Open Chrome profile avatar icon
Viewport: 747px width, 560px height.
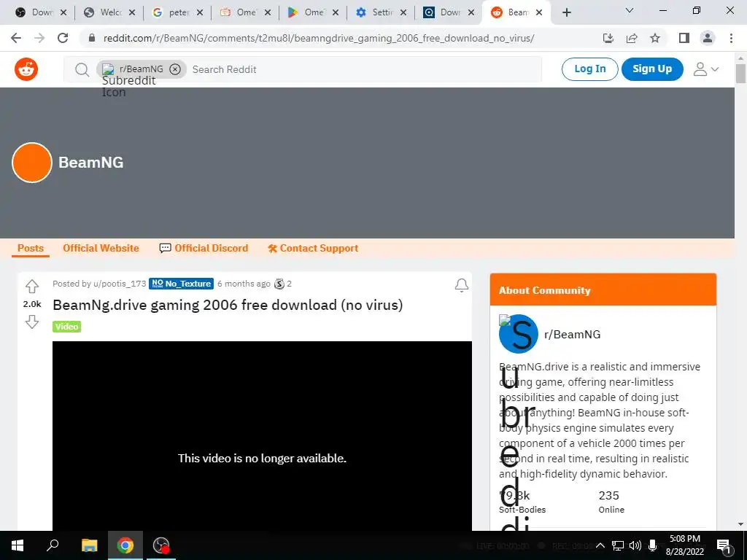coord(708,38)
